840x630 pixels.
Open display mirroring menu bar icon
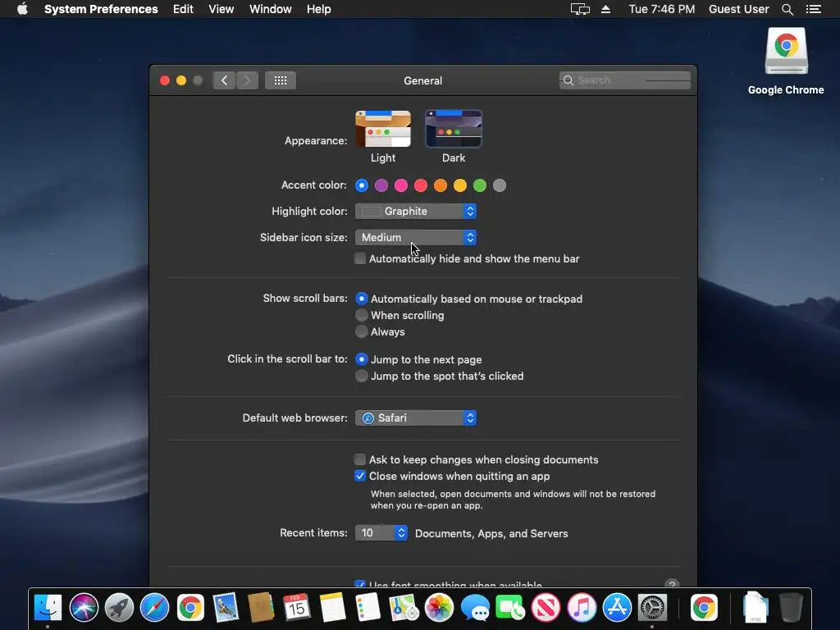(580, 9)
